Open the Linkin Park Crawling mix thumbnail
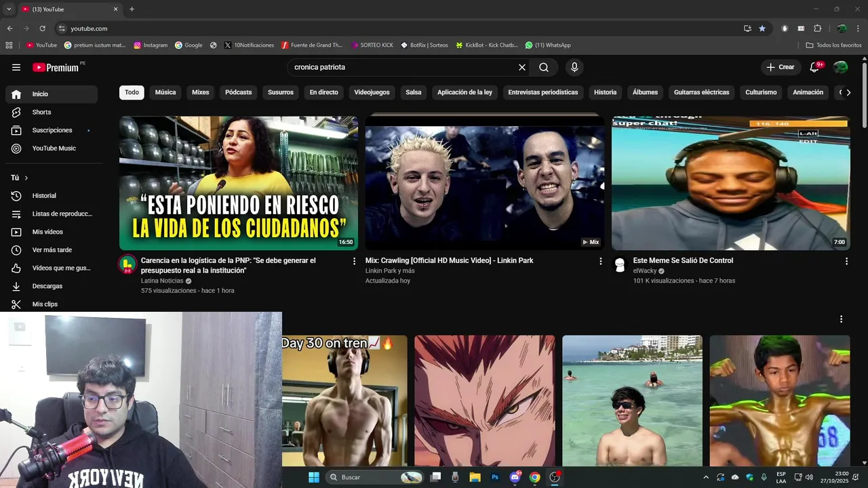Screen dimensions: 868x488 coord(485,183)
